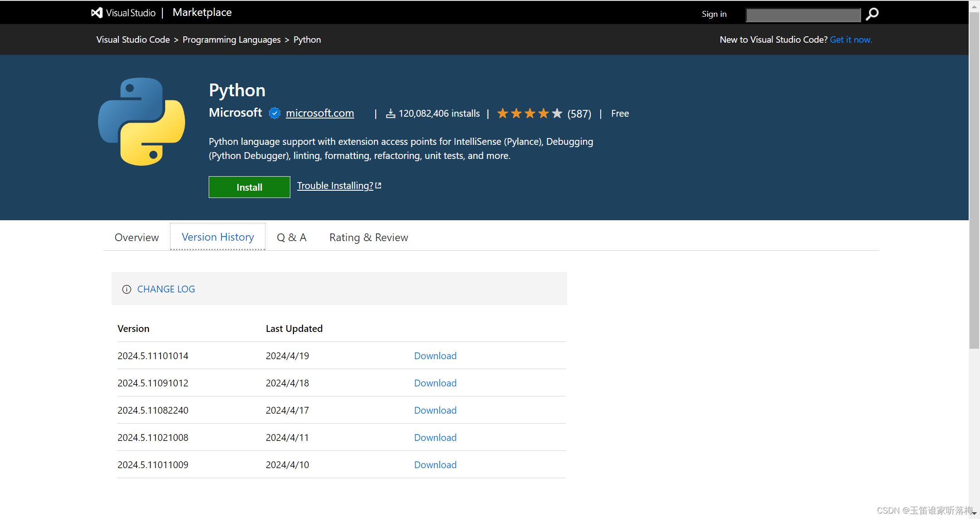Click the scrollbar down arrow
This screenshot has width=980, height=519.
click(x=974, y=513)
